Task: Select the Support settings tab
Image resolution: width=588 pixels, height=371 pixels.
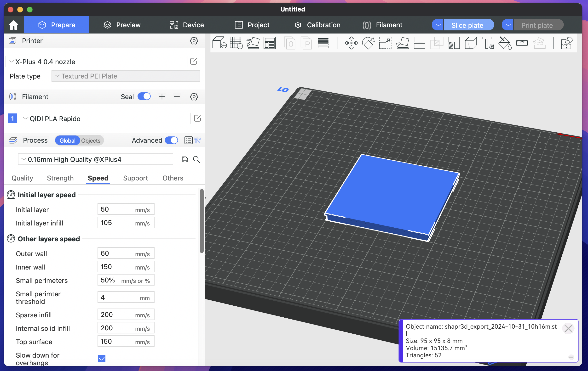Action: pos(136,178)
